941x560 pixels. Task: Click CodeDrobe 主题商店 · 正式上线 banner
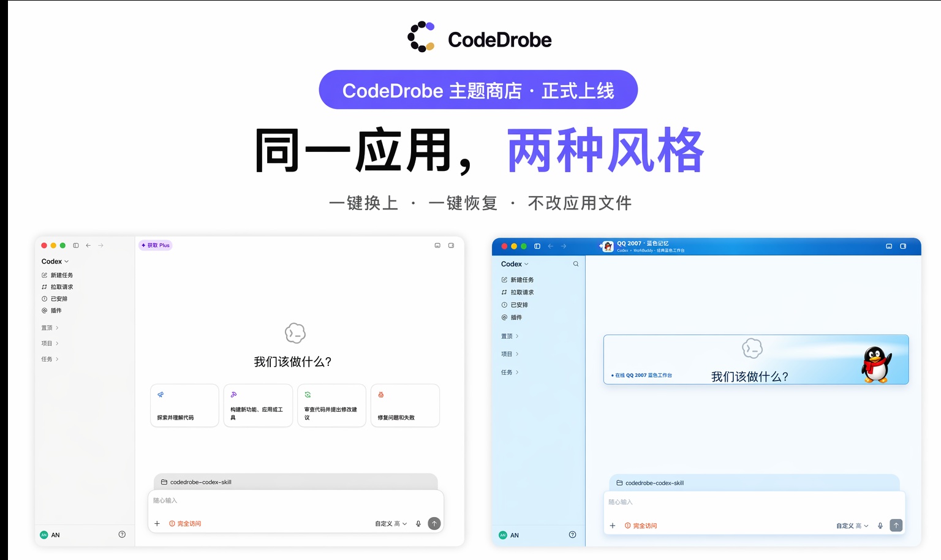(x=478, y=90)
